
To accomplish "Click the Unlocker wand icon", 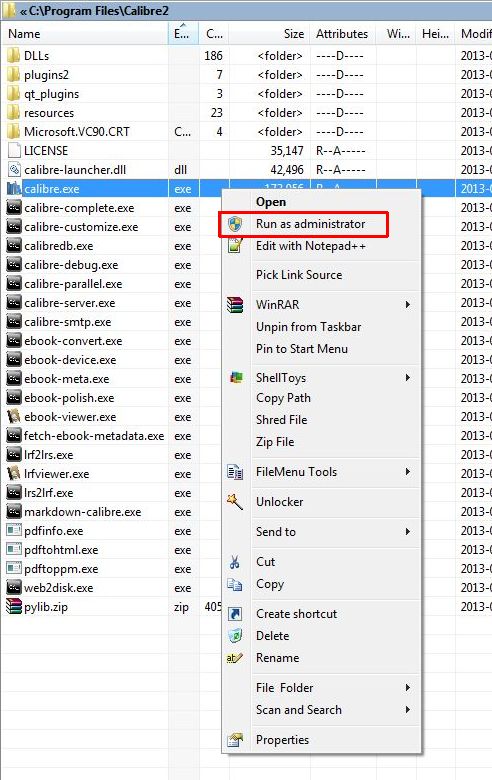I will pyautogui.click(x=235, y=501).
